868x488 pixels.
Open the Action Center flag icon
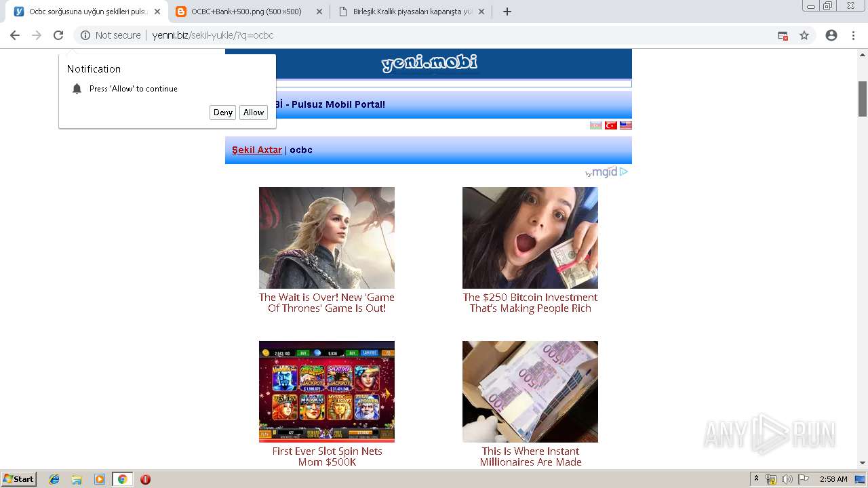click(x=804, y=479)
